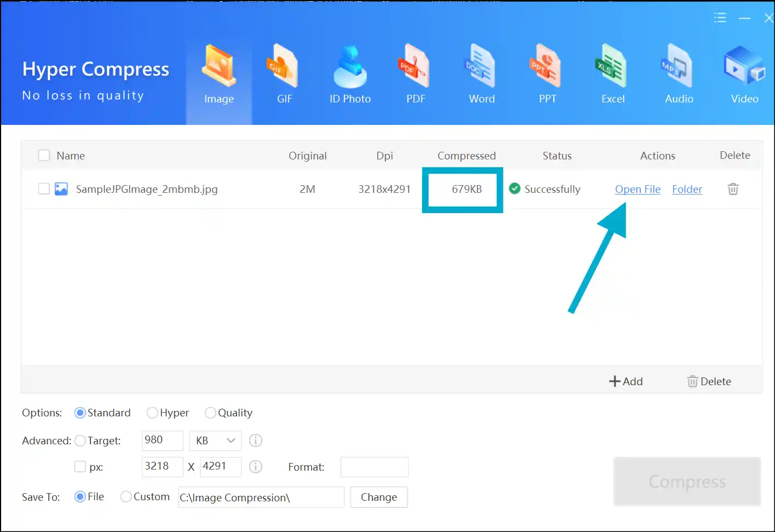This screenshot has height=532, width=775.
Task: Click the Status column header
Action: 557,156
